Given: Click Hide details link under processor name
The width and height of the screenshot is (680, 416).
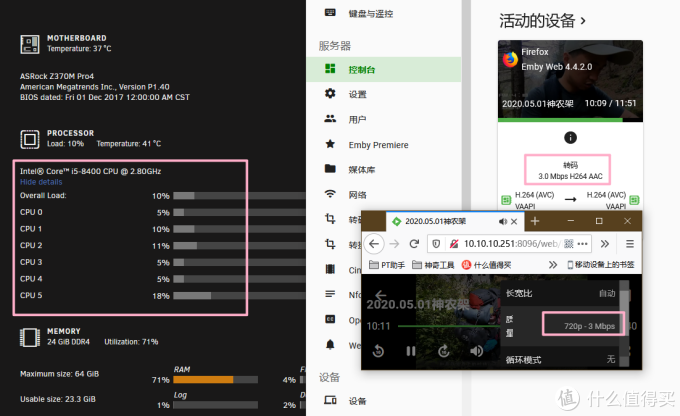Looking at the screenshot, I should coord(41,182).
